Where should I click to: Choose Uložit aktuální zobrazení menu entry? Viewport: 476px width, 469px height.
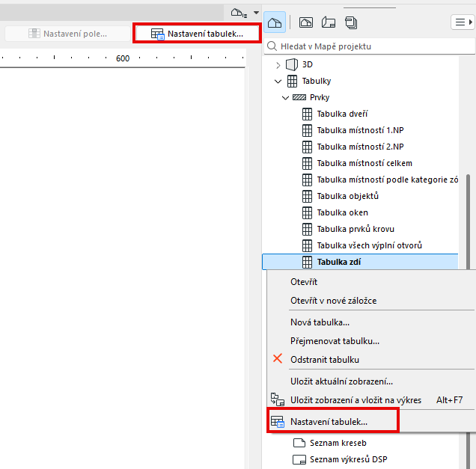coord(341,381)
